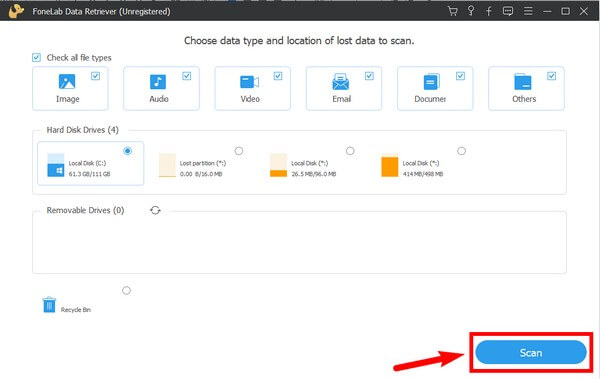The image size is (600, 379).
Task: Click the 'Check all file types' label
Action: click(x=79, y=57)
